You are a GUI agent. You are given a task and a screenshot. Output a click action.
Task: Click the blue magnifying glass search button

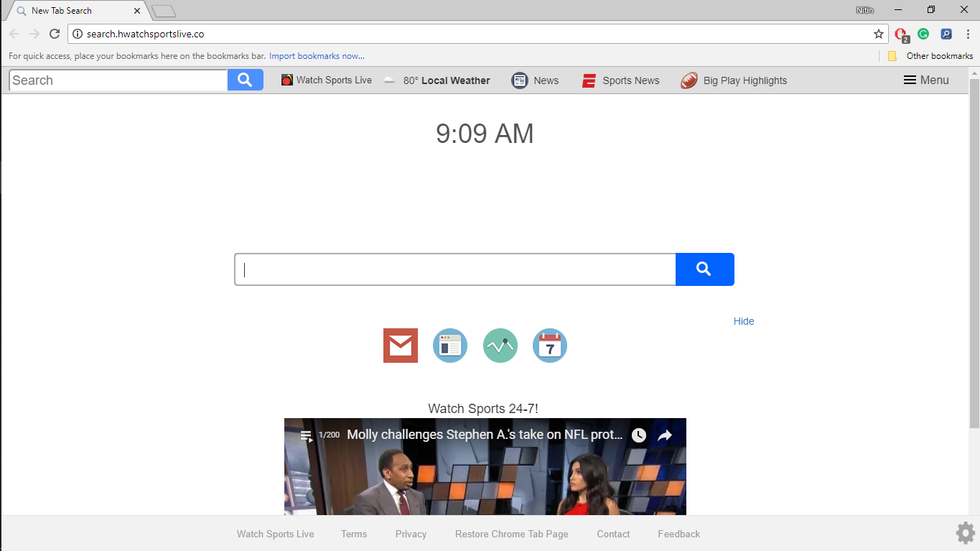[x=704, y=269]
